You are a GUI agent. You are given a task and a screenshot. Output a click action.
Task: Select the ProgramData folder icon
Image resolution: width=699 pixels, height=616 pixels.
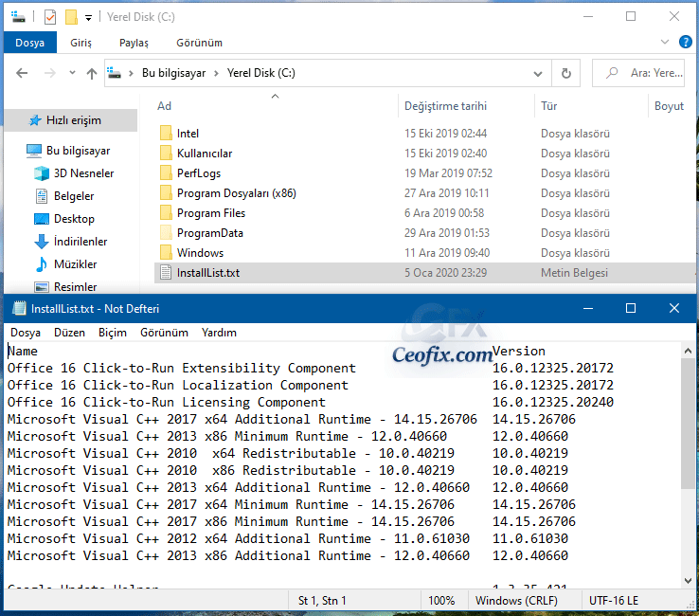[166, 233]
